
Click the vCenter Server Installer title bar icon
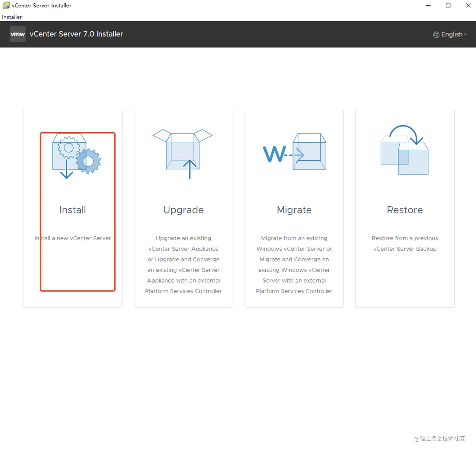6,5
